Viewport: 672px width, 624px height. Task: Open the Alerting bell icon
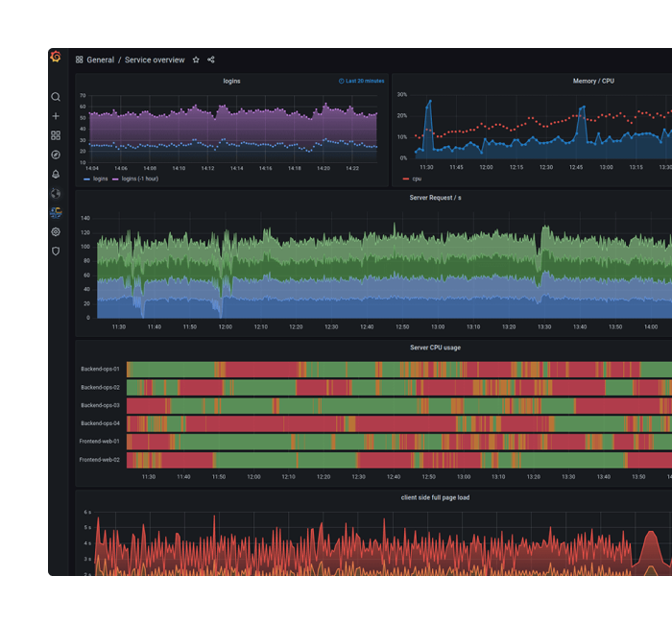coord(56,174)
